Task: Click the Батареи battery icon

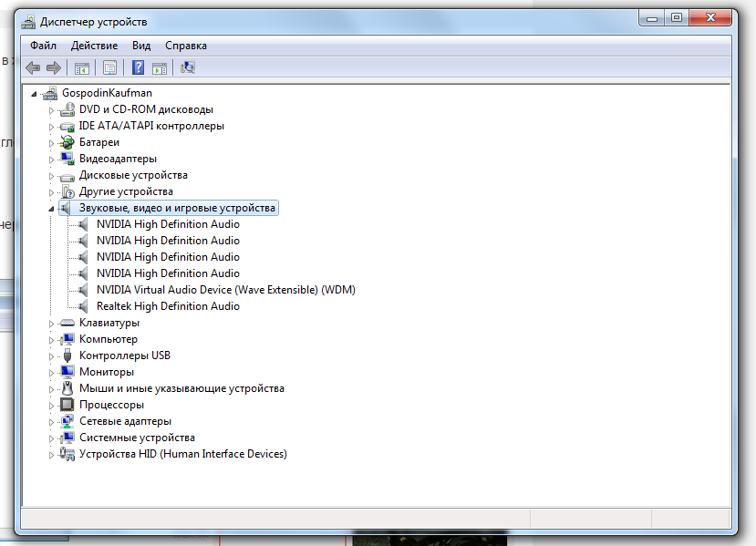Action: click(x=67, y=143)
